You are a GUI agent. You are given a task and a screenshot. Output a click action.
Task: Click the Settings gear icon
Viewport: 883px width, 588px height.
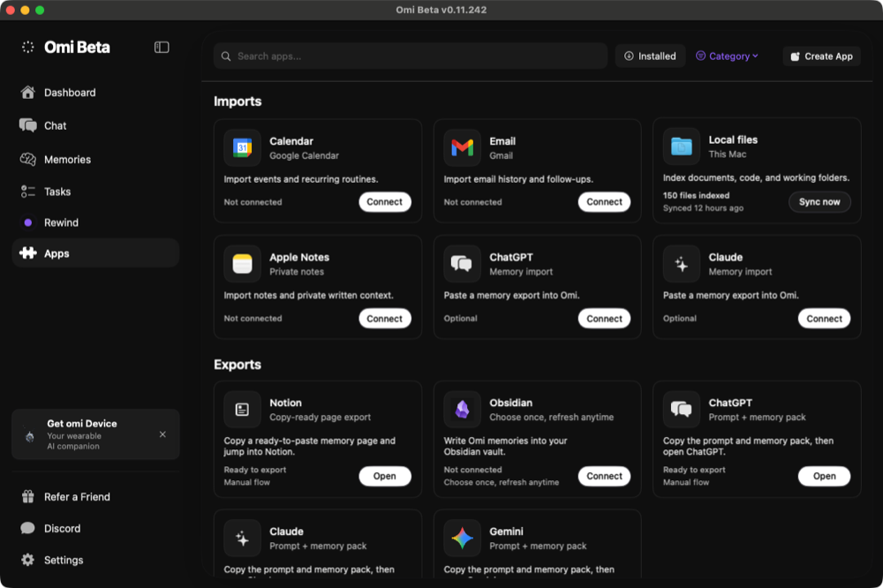point(27,560)
